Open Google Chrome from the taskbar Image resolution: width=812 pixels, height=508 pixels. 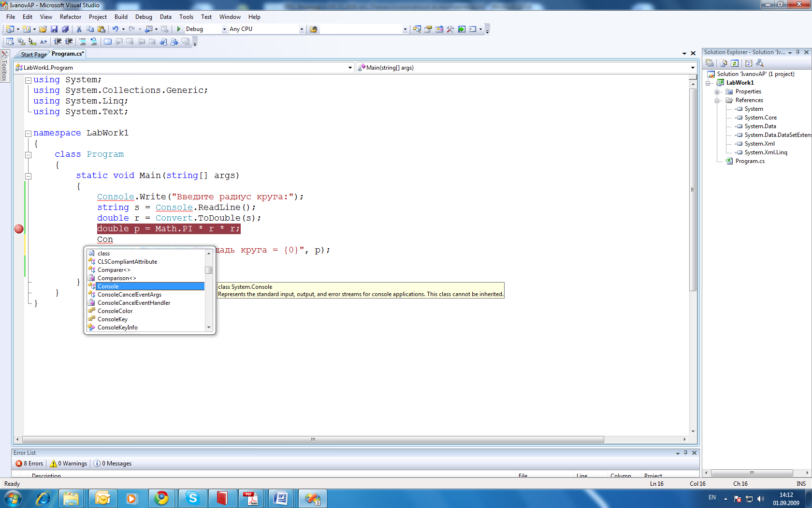point(162,498)
